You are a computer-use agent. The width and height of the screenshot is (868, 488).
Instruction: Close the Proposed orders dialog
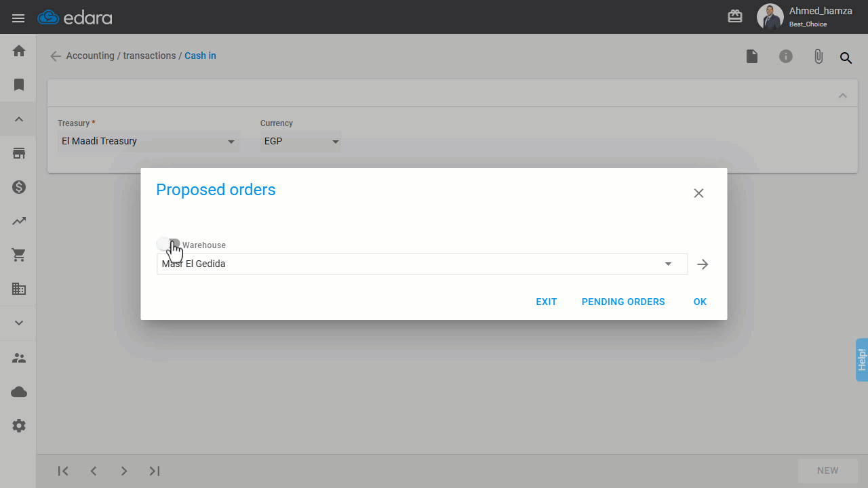tap(698, 193)
